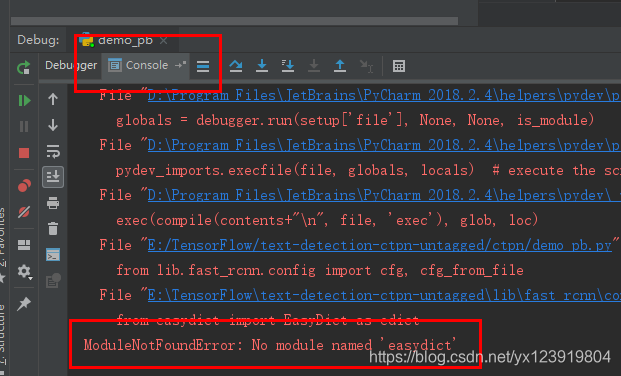Open the PyCharm helpers link above the 'pydev_imports.execfile' line

[x=384, y=145]
